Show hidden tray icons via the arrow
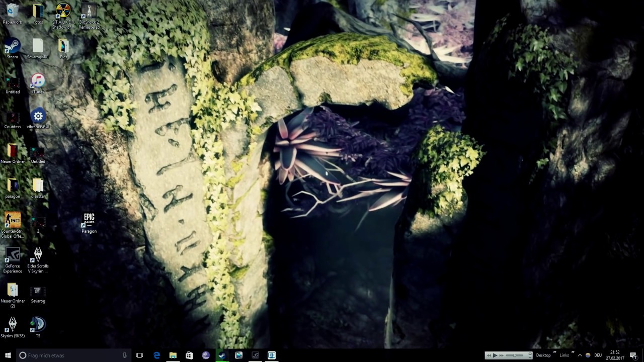Viewport: 644px width, 362px height. click(x=580, y=355)
